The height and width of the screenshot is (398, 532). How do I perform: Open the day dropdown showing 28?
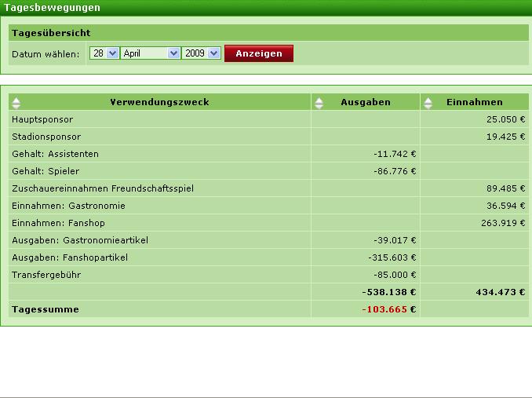click(104, 53)
